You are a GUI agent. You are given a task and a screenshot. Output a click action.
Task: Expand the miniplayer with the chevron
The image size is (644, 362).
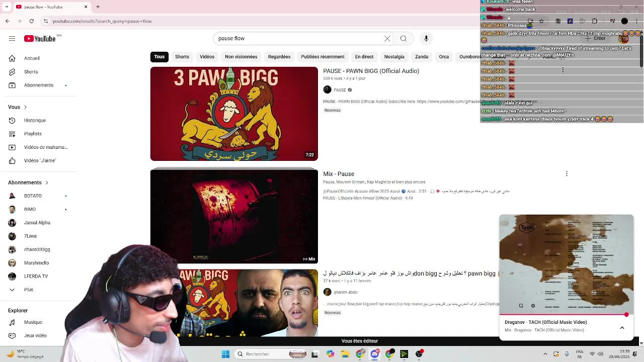(x=622, y=328)
